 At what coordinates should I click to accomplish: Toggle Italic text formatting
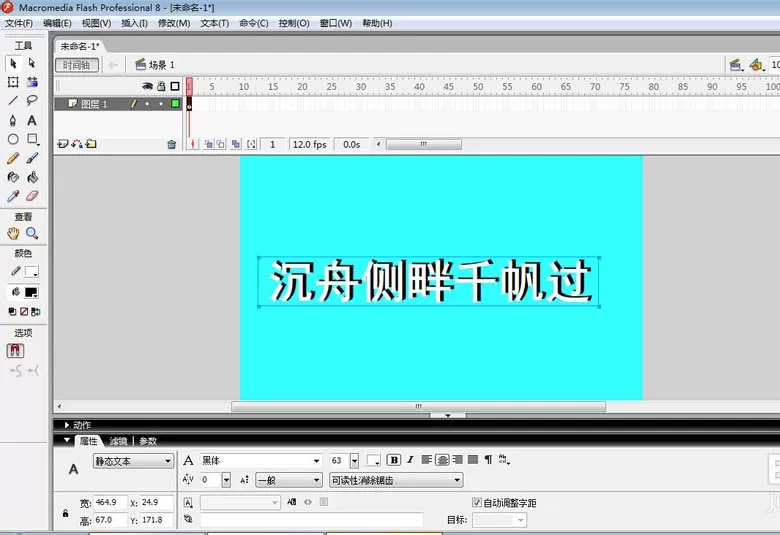click(x=410, y=460)
